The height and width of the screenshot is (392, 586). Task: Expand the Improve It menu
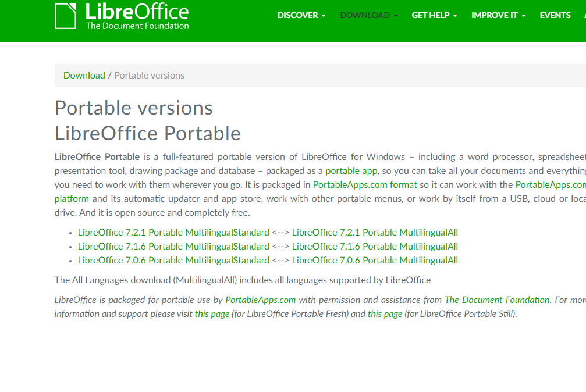pos(498,15)
